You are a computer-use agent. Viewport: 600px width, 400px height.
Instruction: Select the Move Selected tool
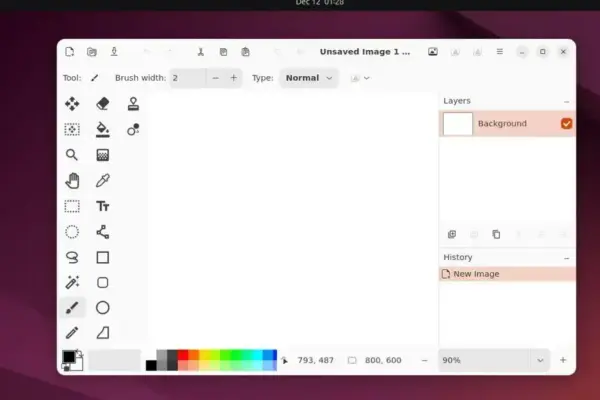point(72,104)
